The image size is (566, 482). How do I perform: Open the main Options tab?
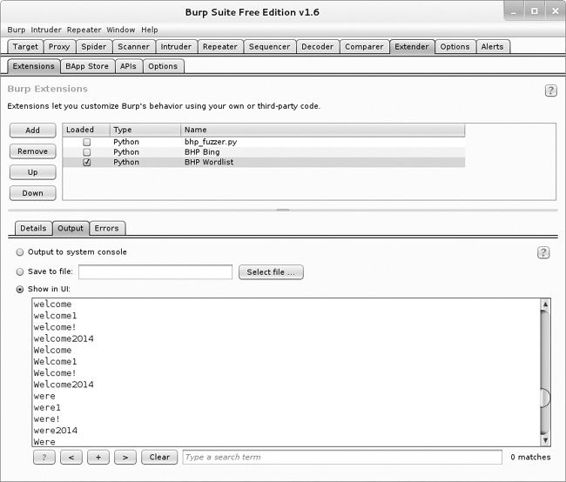click(x=455, y=47)
